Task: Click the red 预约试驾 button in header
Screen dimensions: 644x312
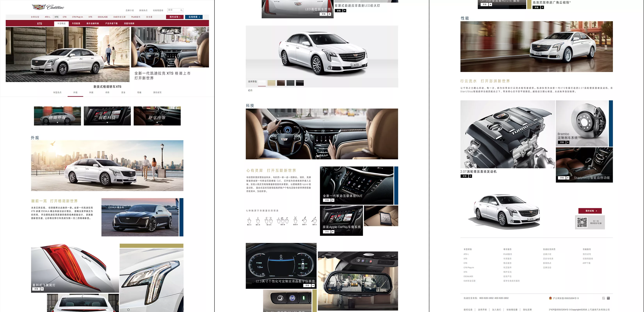Action: coord(175,17)
